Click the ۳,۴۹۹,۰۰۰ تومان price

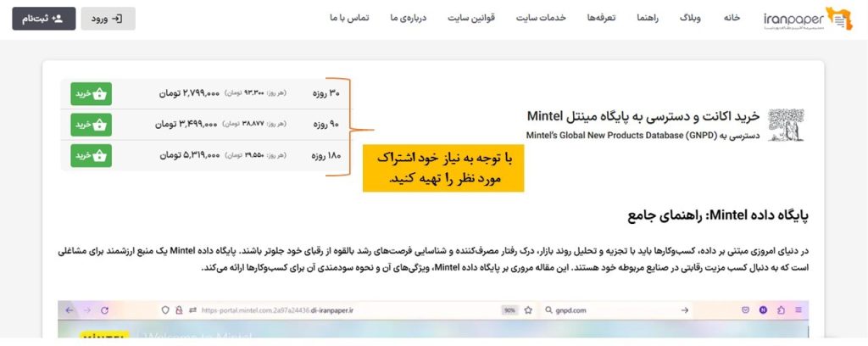click(186, 125)
